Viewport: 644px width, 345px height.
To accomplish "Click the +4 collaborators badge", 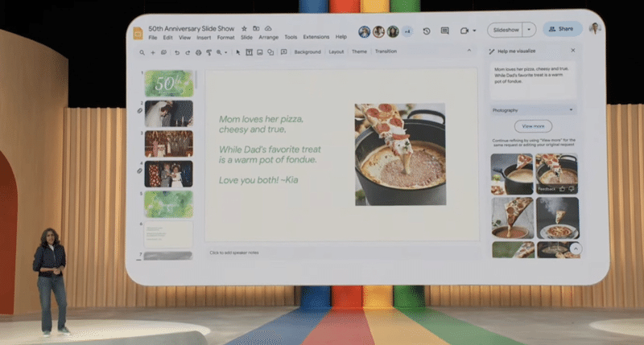I will [x=407, y=31].
